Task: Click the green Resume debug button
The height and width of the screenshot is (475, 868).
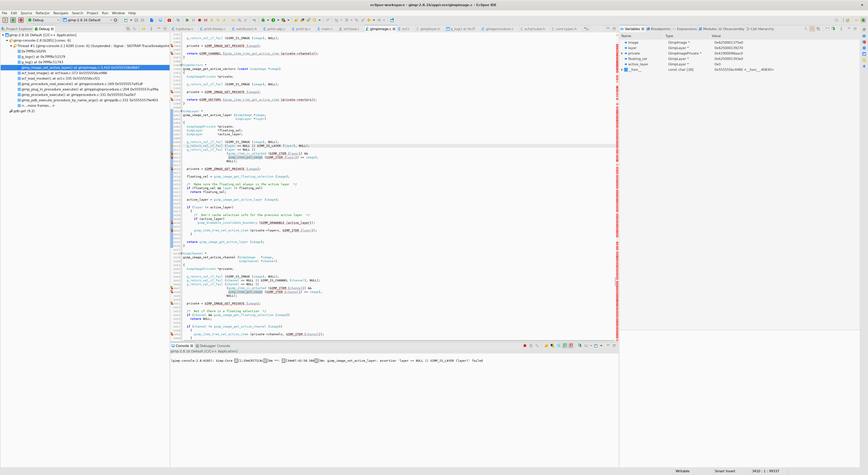Action: pyautogui.click(x=187, y=20)
